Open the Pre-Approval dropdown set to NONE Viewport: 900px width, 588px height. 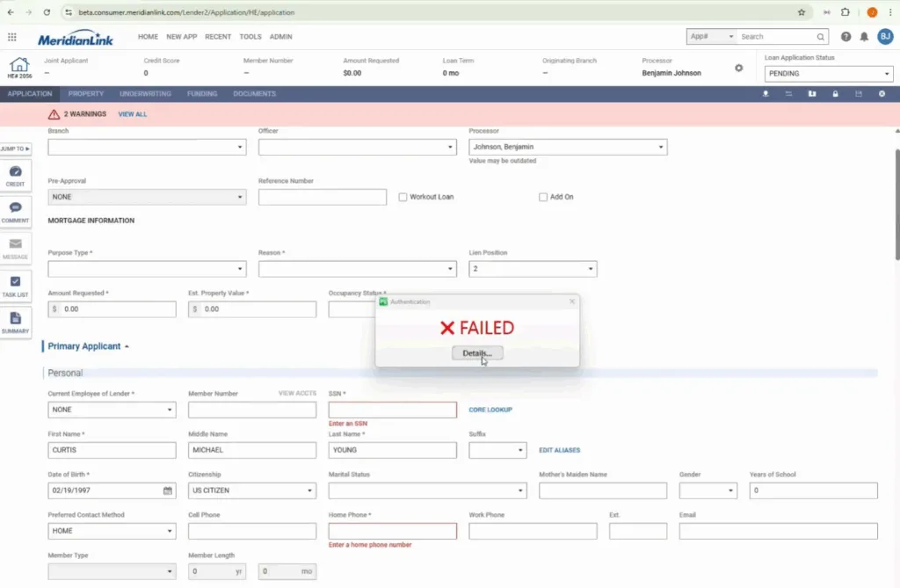coord(146,197)
